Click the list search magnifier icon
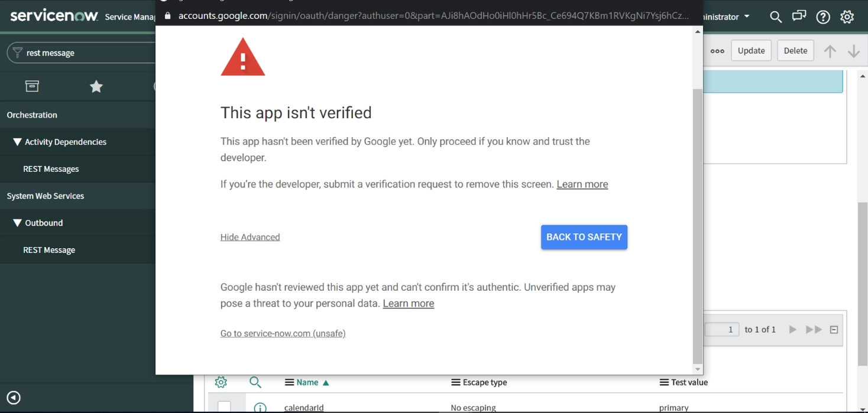The width and height of the screenshot is (868, 413). 255,382
